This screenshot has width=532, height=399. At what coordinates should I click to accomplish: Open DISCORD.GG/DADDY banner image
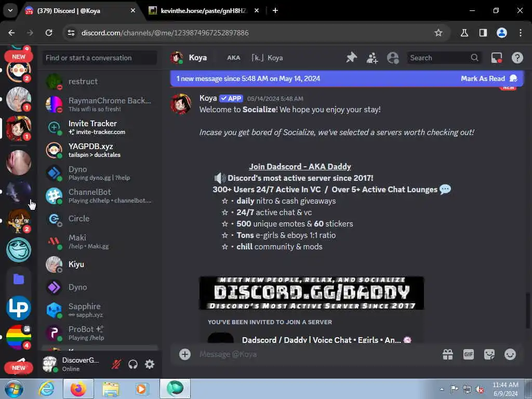pos(312,293)
